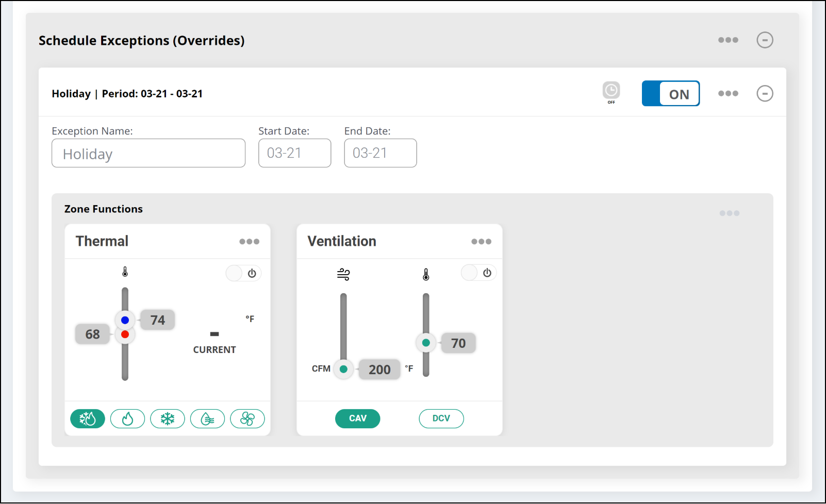Select the heating flame mode icon
This screenshot has width=826, height=504.
(127, 419)
